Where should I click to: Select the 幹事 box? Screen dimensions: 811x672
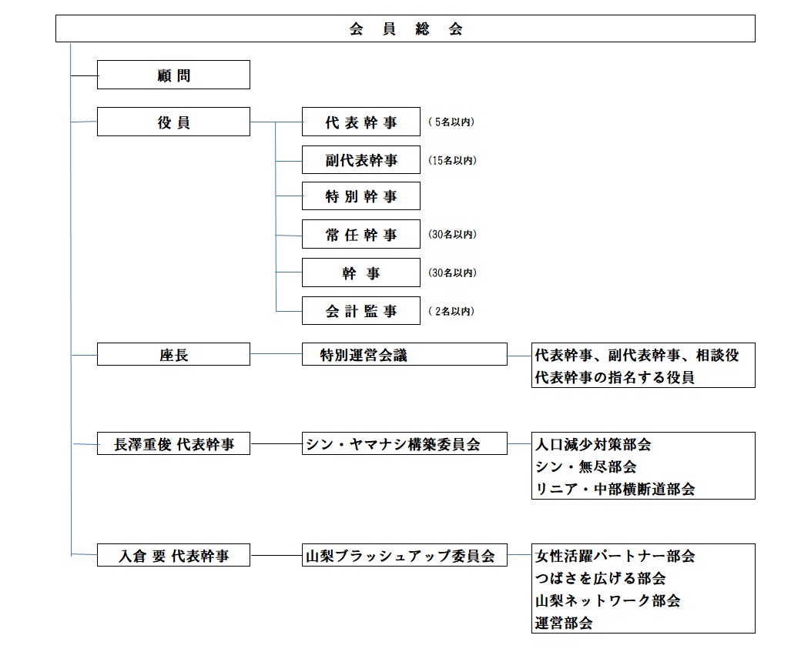(x=361, y=273)
